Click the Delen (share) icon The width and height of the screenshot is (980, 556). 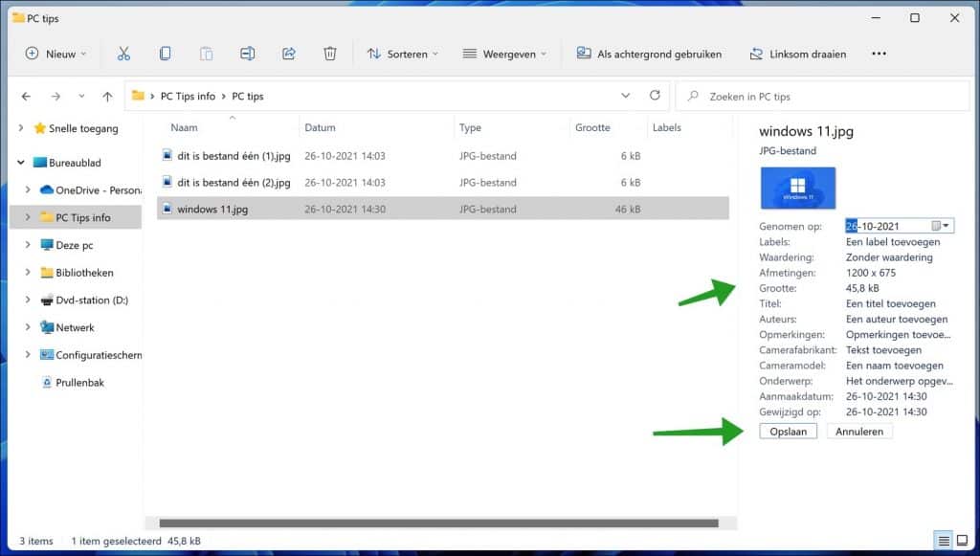[288, 54]
